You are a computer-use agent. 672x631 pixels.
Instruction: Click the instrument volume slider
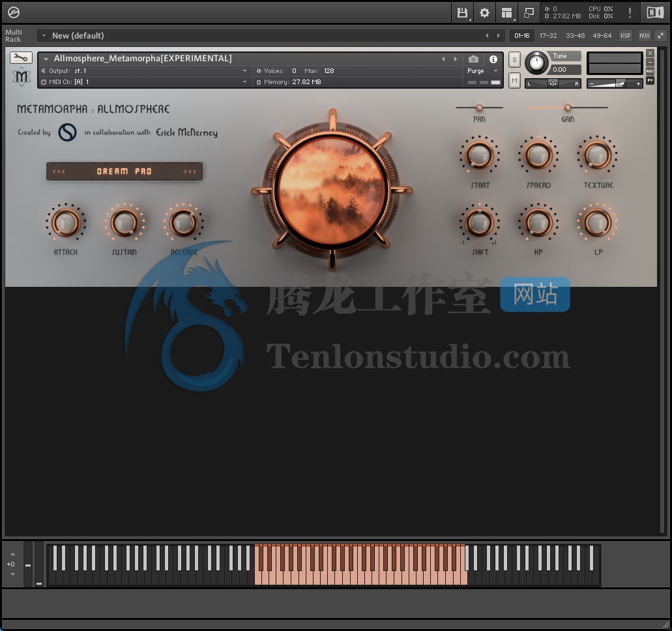pyautogui.click(x=615, y=83)
